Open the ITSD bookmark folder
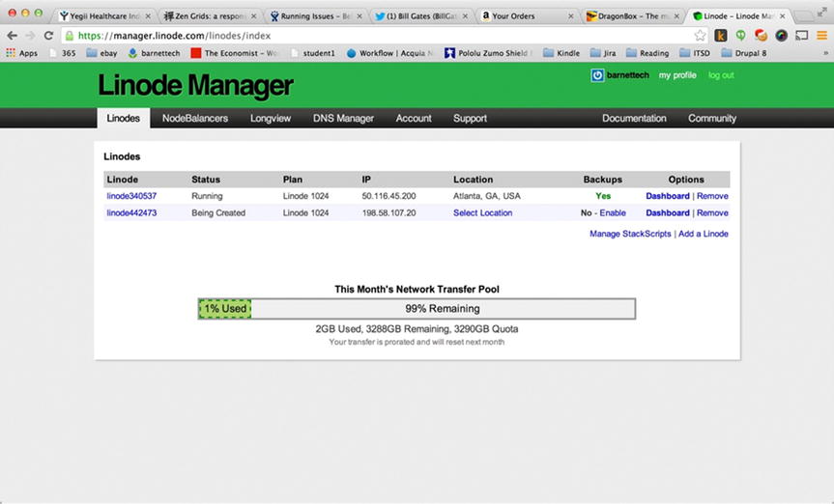 click(x=695, y=53)
